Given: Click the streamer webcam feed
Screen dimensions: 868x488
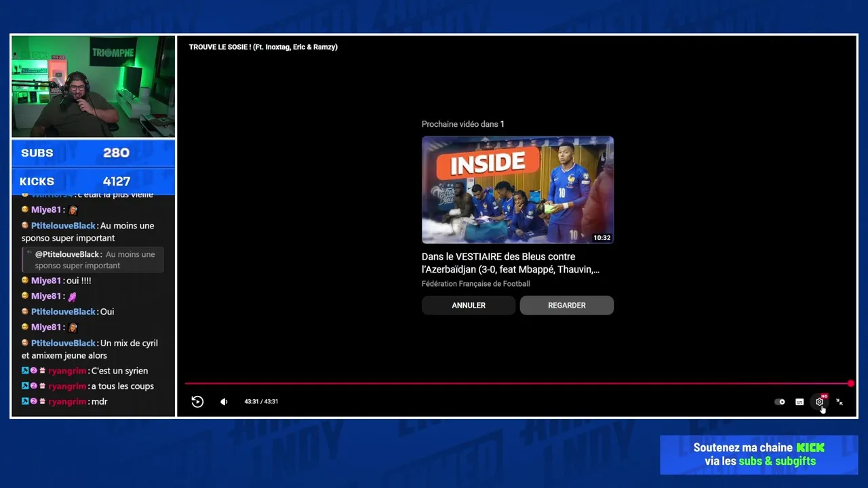Looking at the screenshot, I should click(x=93, y=87).
